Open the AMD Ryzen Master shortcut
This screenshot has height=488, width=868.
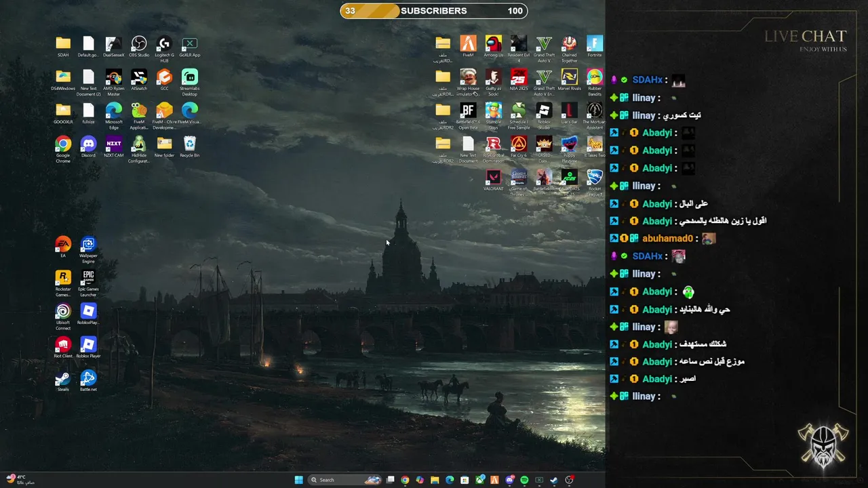(114, 82)
